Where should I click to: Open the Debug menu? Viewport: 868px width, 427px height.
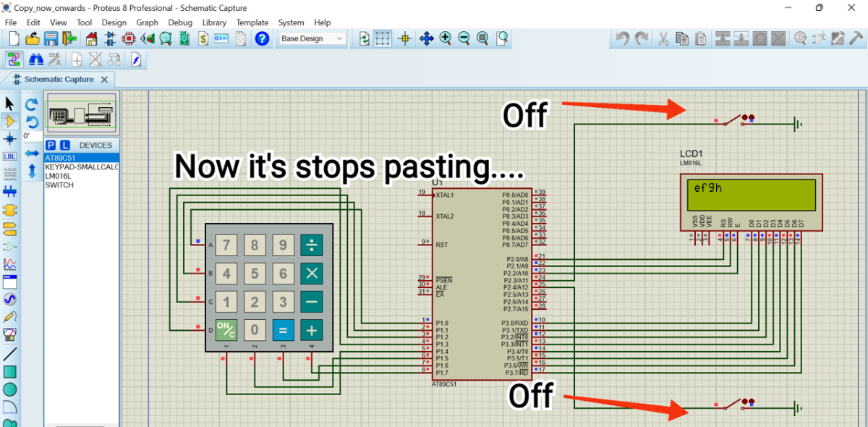(180, 22)
